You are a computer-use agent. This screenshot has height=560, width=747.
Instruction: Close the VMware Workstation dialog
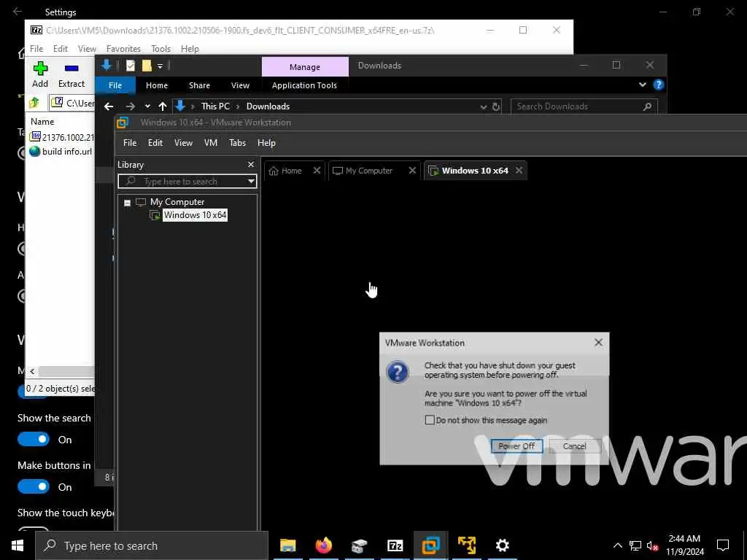click(598, 343)
